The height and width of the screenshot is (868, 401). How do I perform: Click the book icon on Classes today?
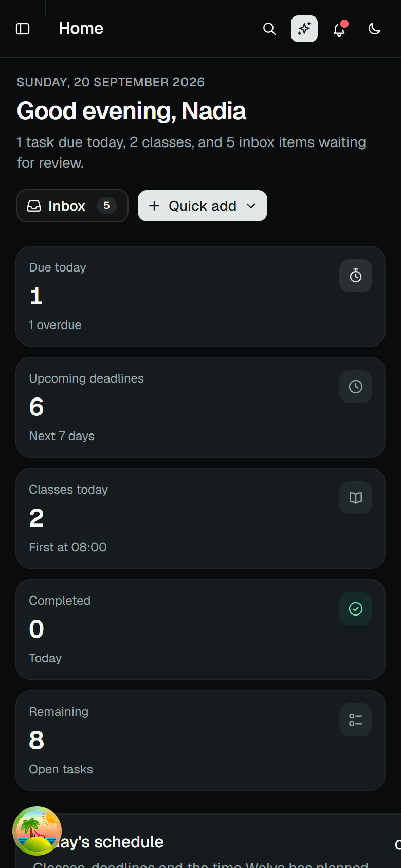click(356, 498)
